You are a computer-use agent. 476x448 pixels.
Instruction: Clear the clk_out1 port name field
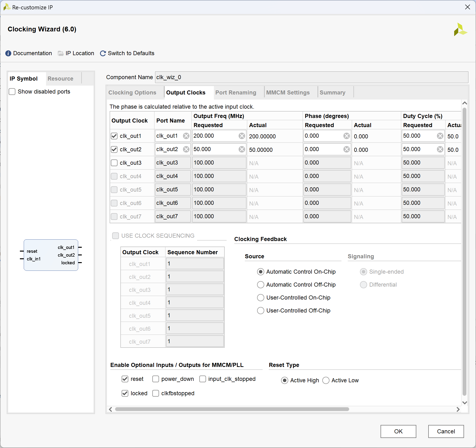186,136
